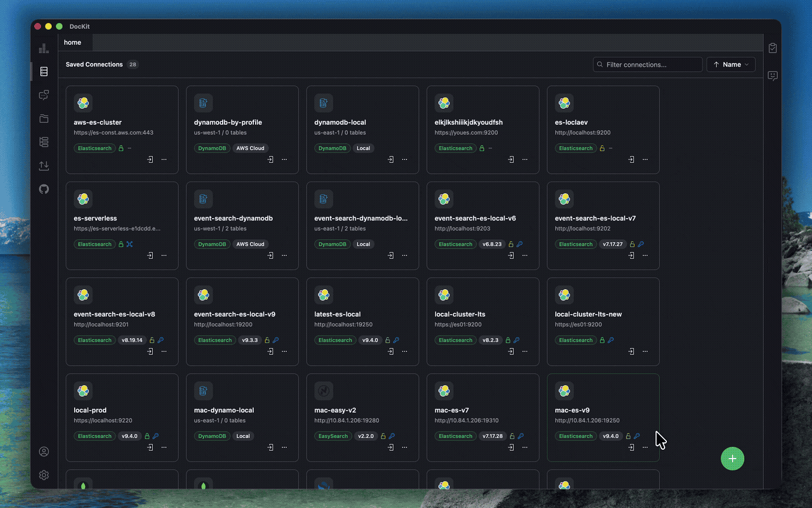The width and height of the screenshot is (812, 508).
Task: Open the feedback smiley chat icon
Action: pos(773,76)
